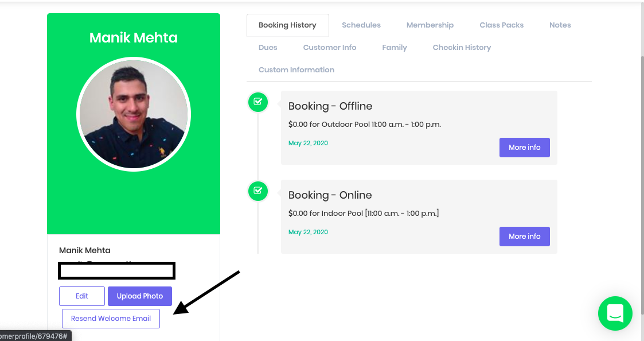Click the check icon beside Booking - Online

[257, 191]
